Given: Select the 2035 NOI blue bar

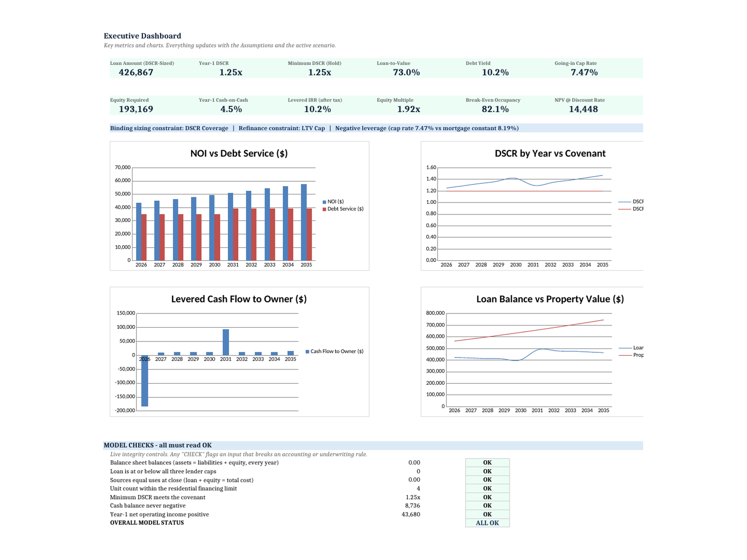Looking at the screenshot, I should [304, 223].
